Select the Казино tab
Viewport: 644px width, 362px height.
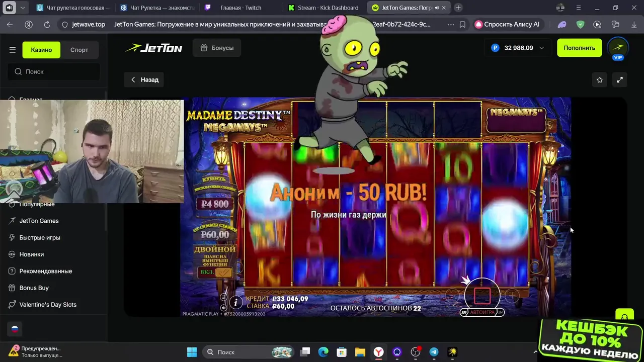[x=41, y=50]
